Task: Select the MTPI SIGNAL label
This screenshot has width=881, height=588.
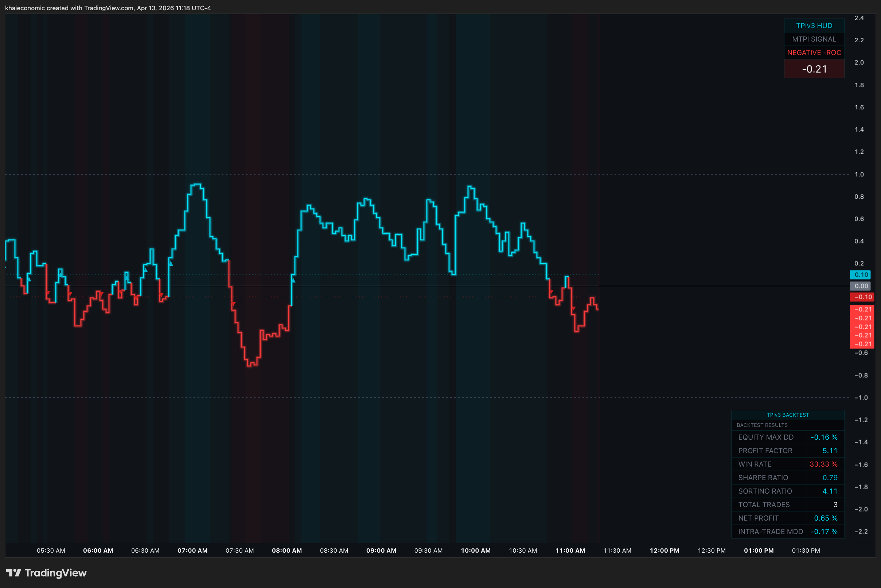Action: pyautogui.click(x=814, y=39)
